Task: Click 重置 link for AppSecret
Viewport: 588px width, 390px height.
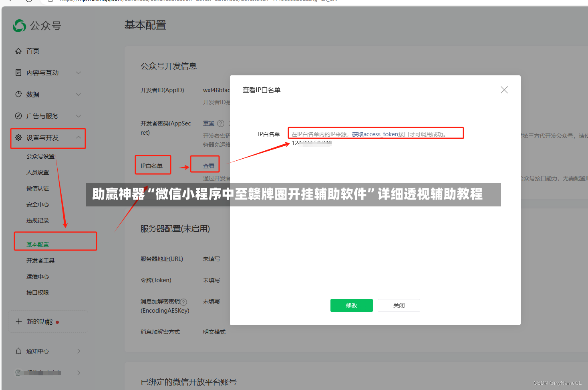Action: coord(209,123)
